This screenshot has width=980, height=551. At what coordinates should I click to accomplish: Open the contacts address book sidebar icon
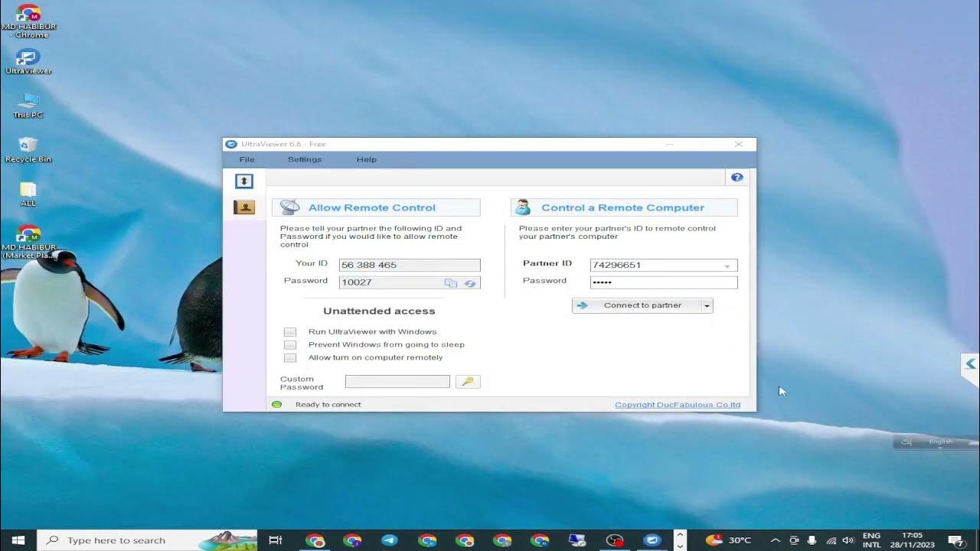(x=244, y=207)
